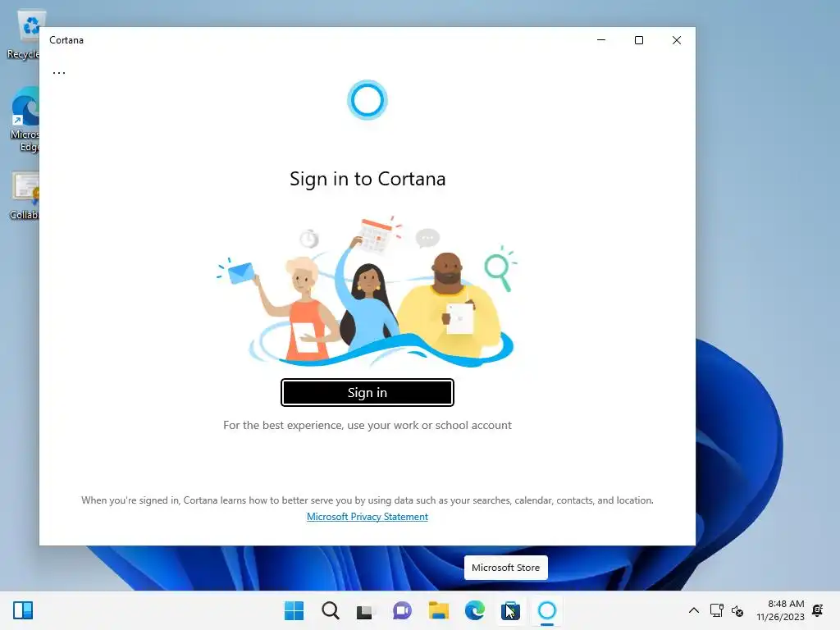Screen dimensions: 840x630
Task: Click the Cortana circle logo
Action: 367,100
